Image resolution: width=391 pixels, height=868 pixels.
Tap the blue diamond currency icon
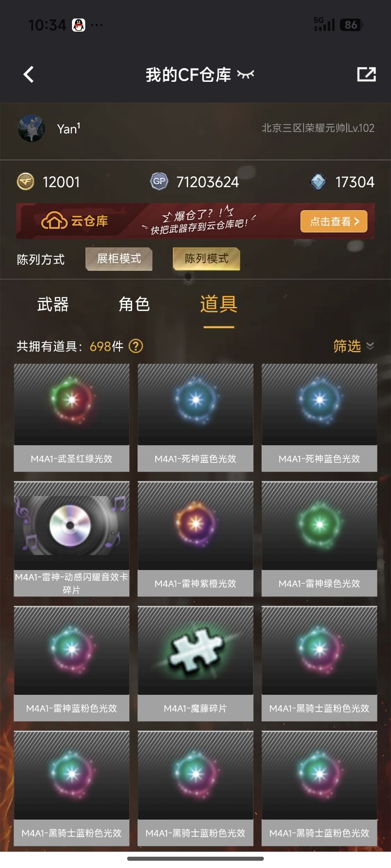pyautogui.click(x=318, y=182)
